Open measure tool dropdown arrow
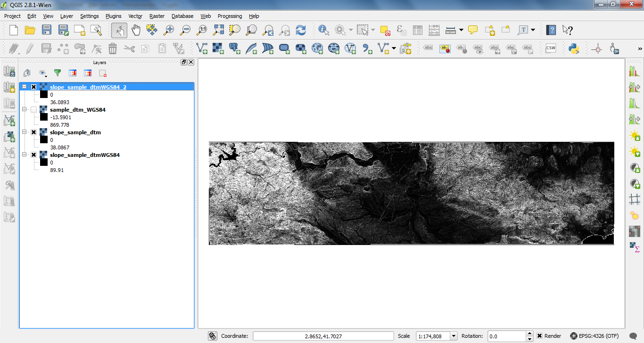This screenshot has height=343, width=644. 461,30
